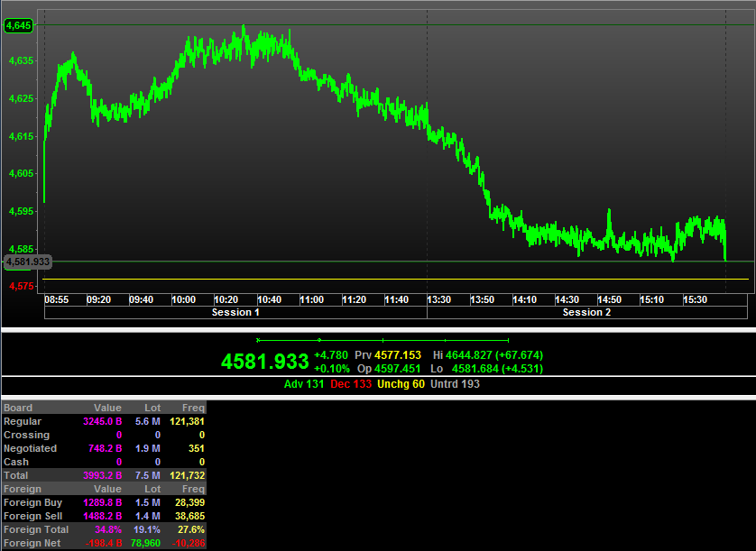Click the Foreign Net lot 78,960
Screen dimensions: 756x551
pos(145,543)
